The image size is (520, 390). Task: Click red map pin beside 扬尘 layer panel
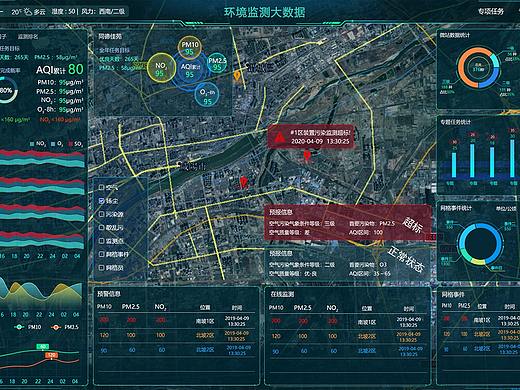click(244, 182)
